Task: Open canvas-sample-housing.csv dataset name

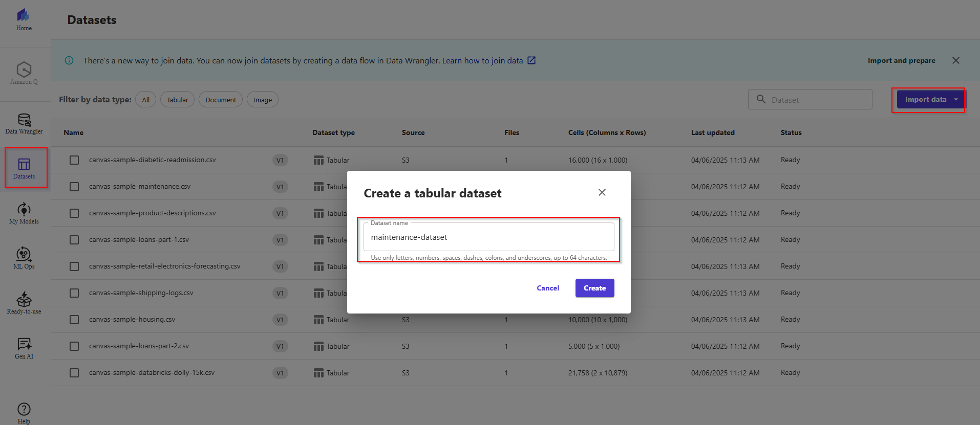Action: tap(132, 319)
